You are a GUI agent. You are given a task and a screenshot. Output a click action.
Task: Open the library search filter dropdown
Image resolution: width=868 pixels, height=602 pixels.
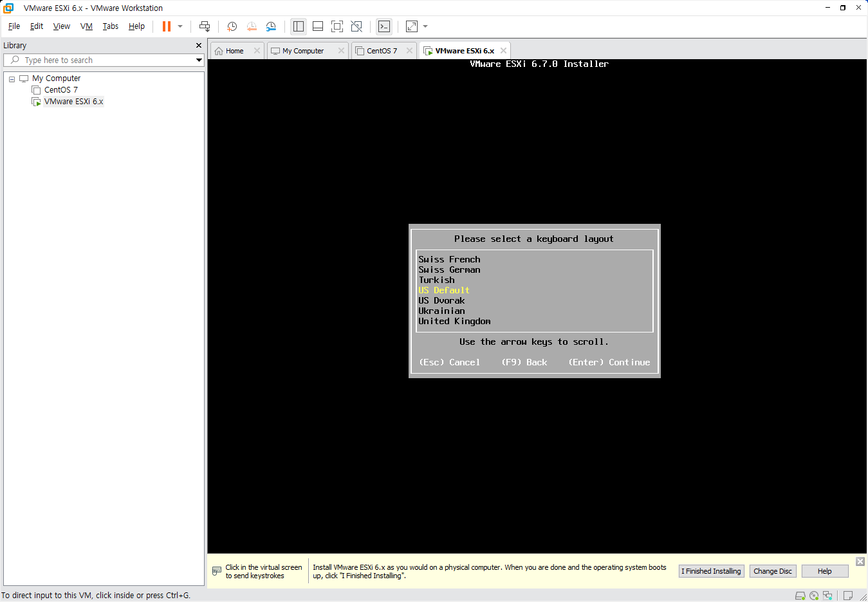click(199, 60)
